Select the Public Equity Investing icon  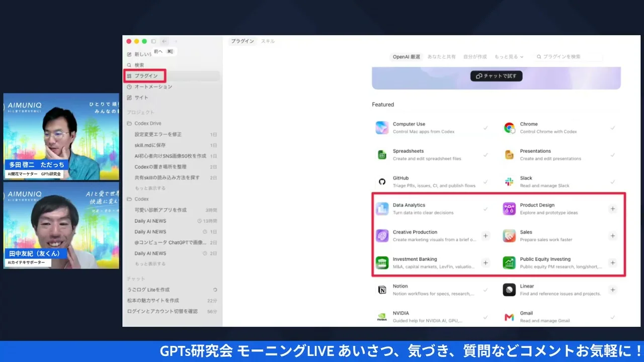[509, 262]
